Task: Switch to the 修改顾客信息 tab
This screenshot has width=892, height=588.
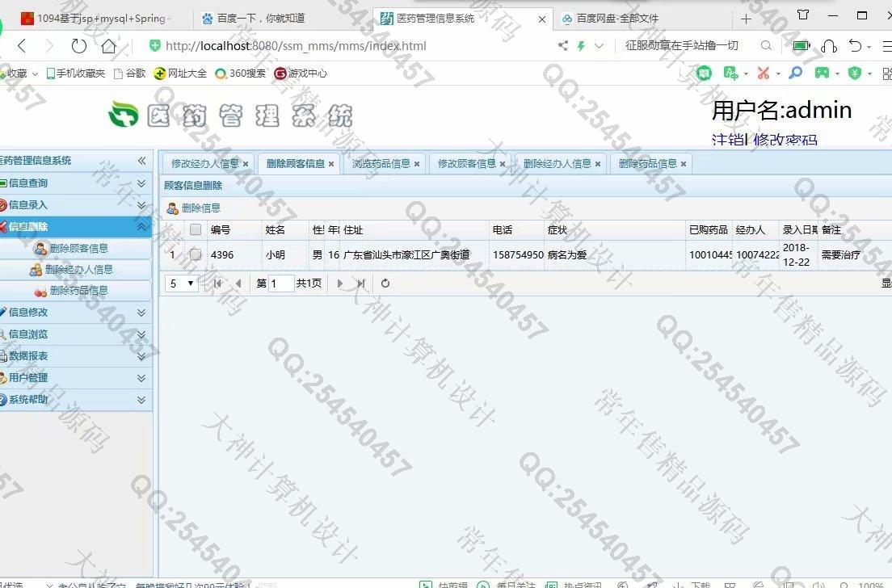Action: click(466, 163)
